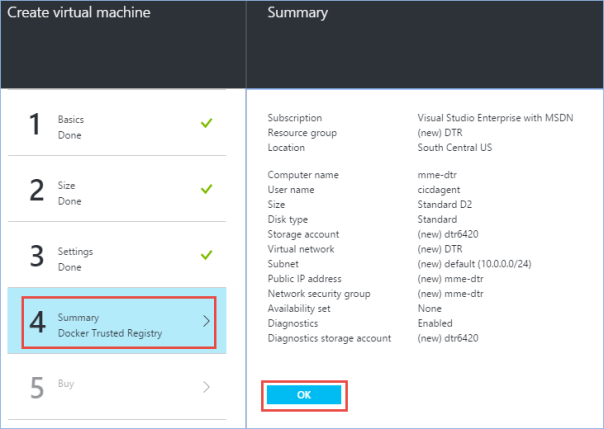Click the chevron arrow on Buy step
The image size is (604, 429).
(x=207, y=386)
